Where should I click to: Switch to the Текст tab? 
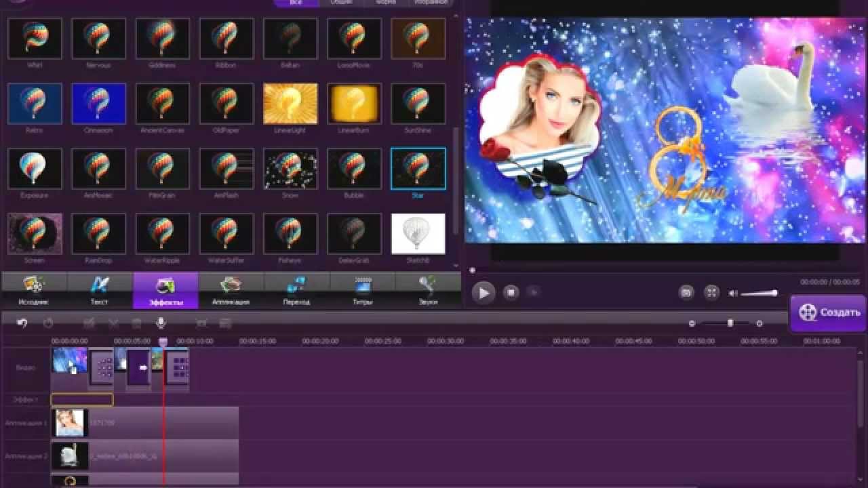tap(100, 290)
